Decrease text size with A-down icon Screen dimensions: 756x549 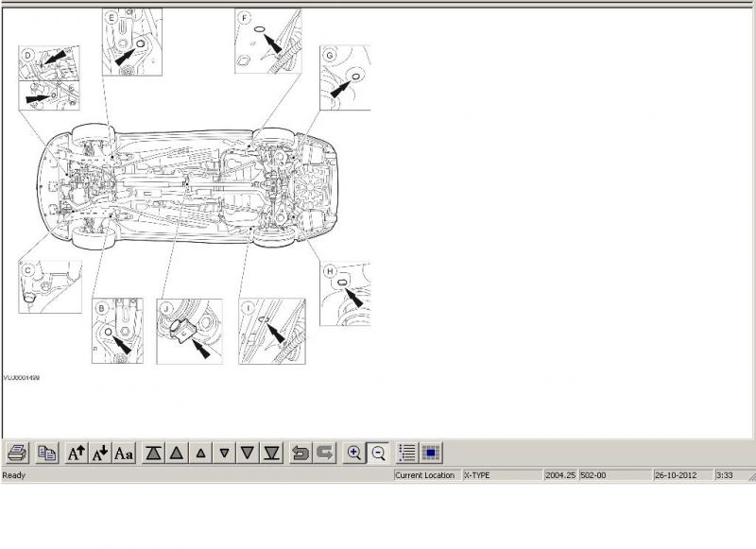[100, 454]
